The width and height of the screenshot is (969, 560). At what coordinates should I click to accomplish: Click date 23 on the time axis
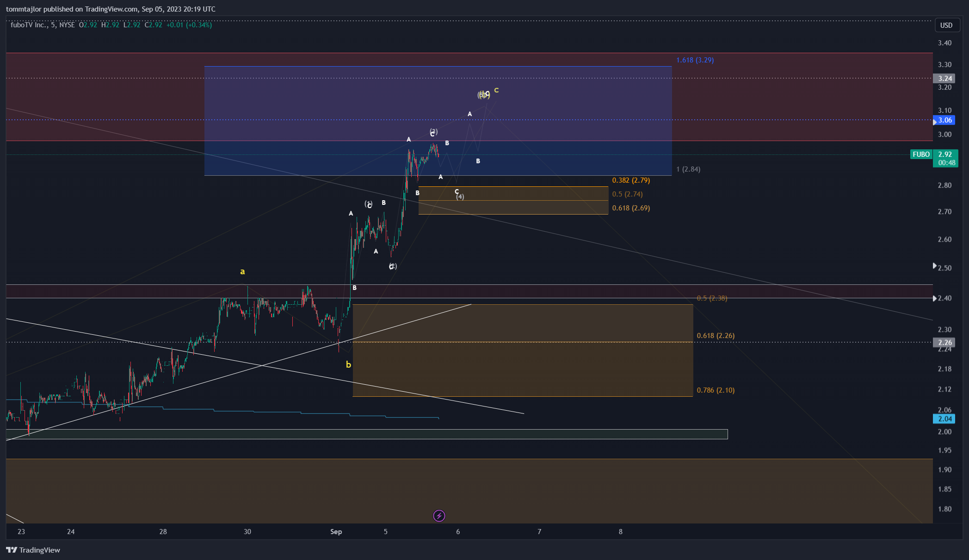click(21, 532)
